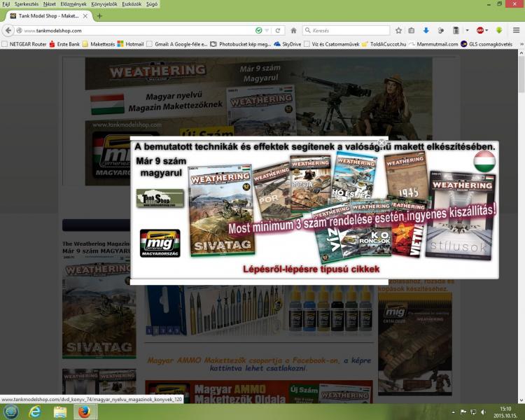The image size is (525, 420).
Task: Click the green site verification check icon
Action: tap(258, 31)
